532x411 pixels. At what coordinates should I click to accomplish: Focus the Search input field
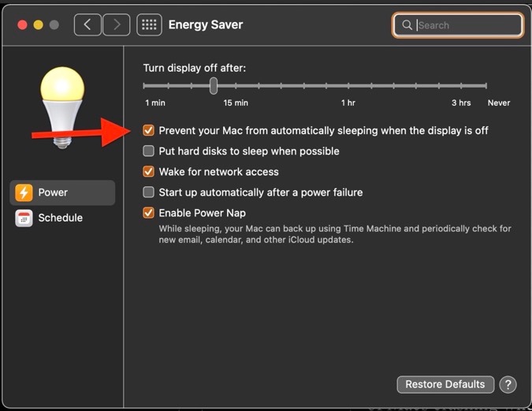tap(457, 24)
